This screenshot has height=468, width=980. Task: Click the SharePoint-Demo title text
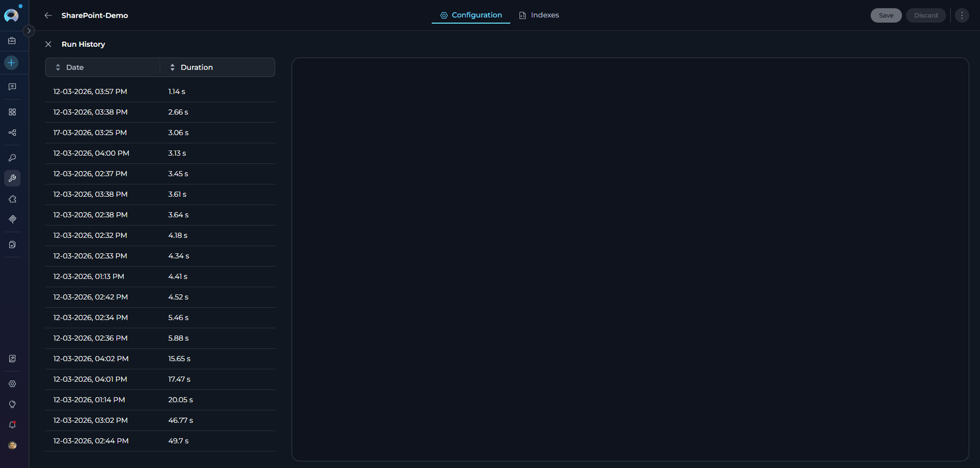95,15
